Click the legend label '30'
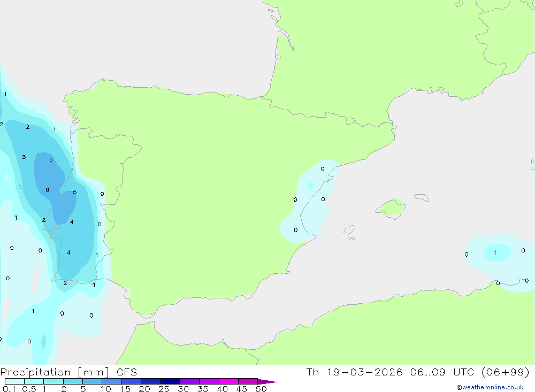Screen dimensions: 535x392 (183, 389)
